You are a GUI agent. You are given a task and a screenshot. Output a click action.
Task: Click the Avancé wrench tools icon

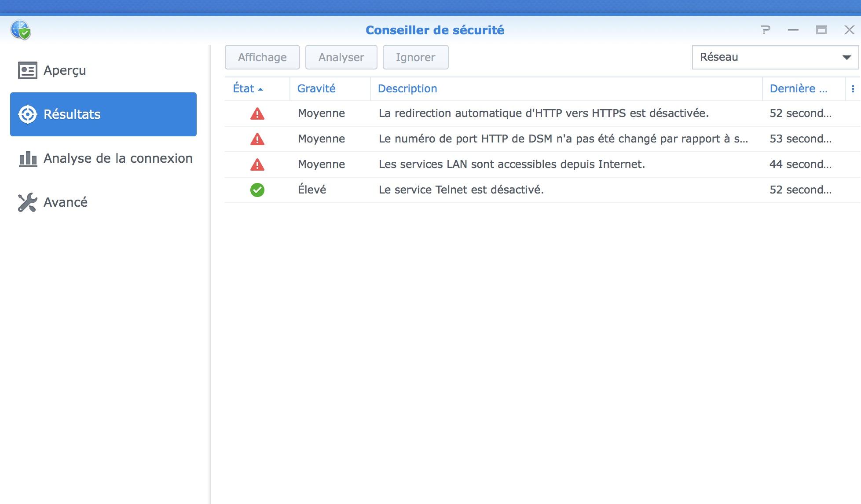[x=27, y=202]
